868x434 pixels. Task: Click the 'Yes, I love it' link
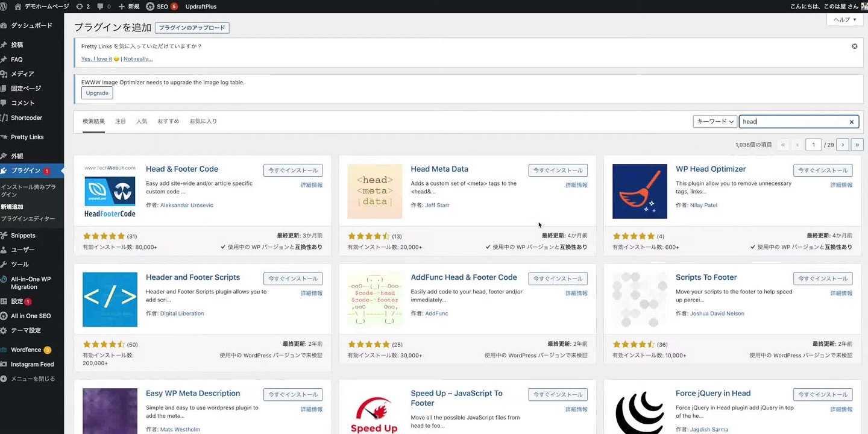pyautogui.click(x=96, y=59)
